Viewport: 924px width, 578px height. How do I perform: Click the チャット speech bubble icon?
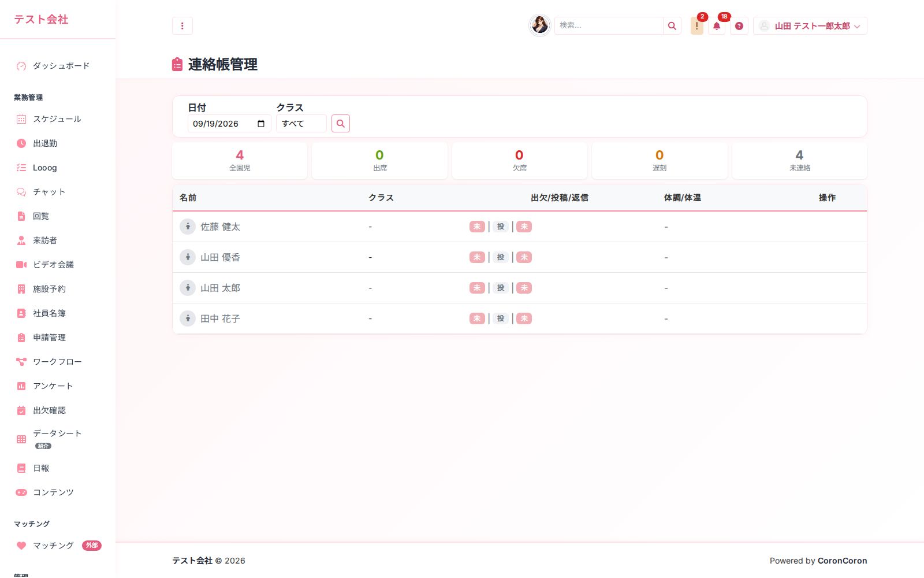pos(21,192)
